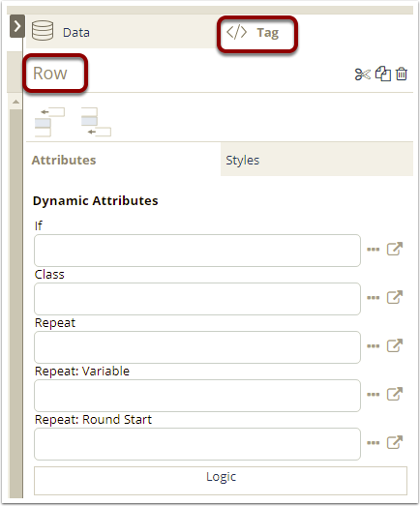Focus the Repeat: Variable input field

coord(197,396)
